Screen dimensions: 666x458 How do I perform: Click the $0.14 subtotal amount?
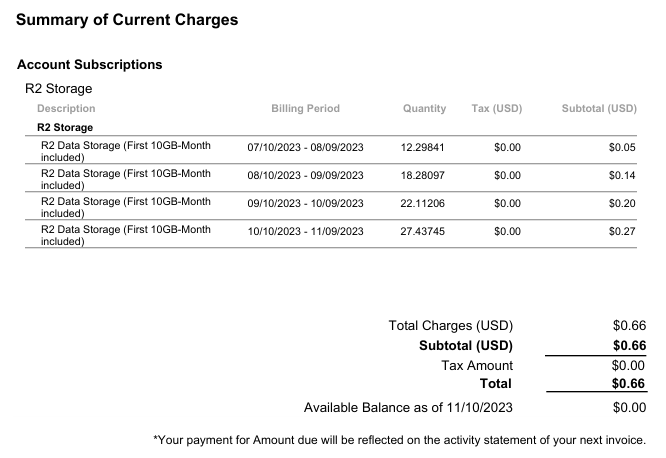coord(622,175)
